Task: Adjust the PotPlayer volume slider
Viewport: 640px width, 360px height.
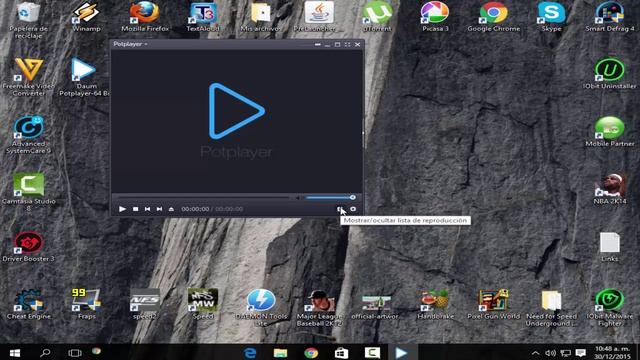Action: (330, 198)
